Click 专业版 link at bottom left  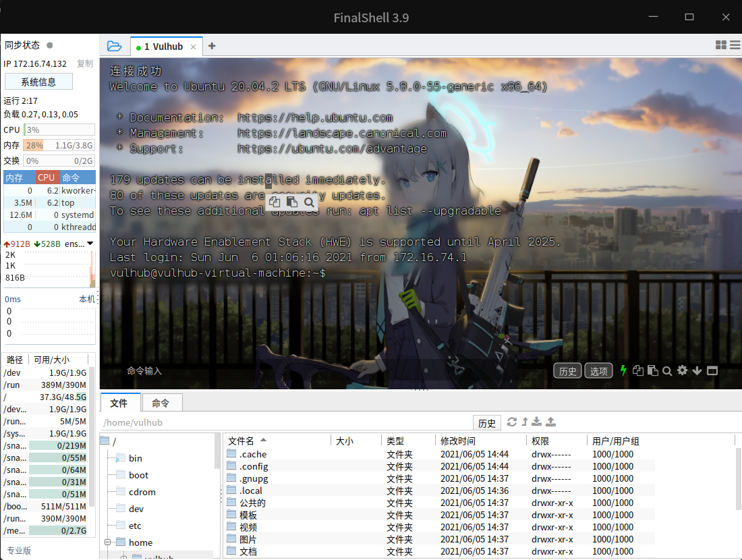[19, 551]
